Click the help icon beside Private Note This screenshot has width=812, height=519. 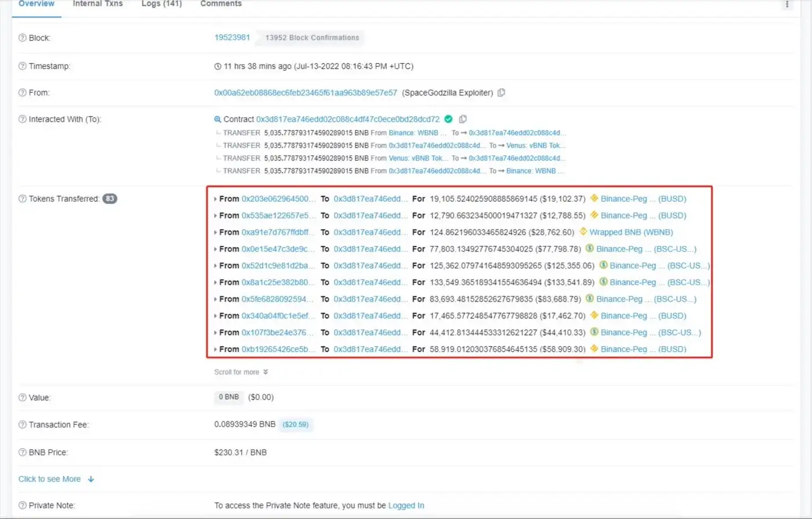point(23,506)
